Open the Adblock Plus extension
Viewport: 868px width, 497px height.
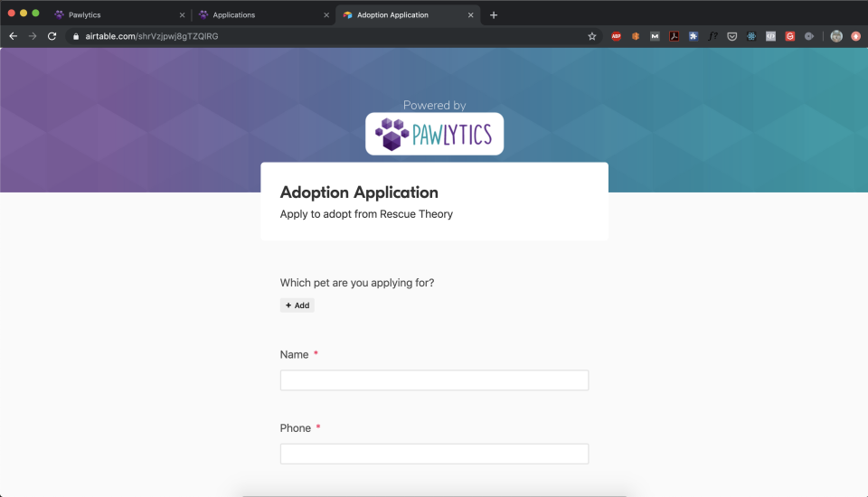point(616,36)
